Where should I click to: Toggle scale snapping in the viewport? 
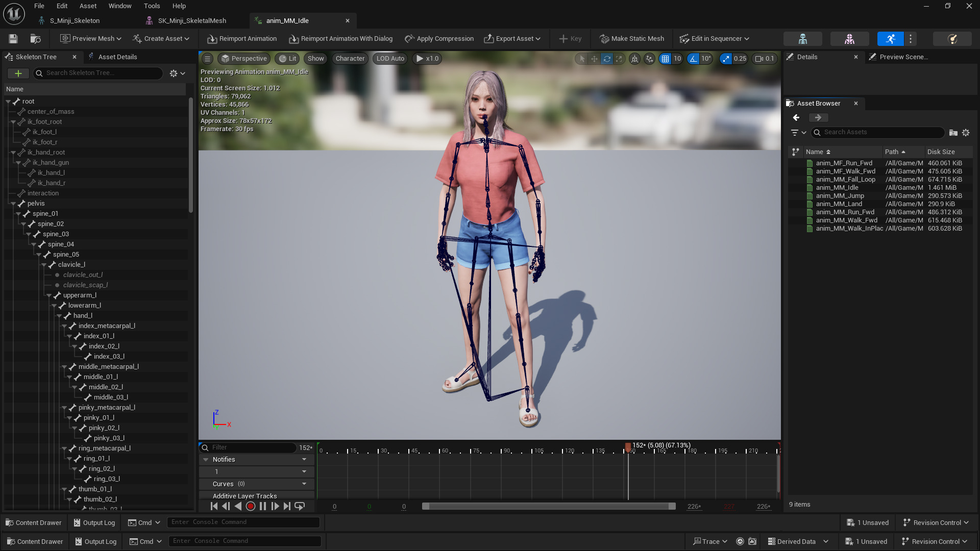pyautogui.click(x=726, y=59)
